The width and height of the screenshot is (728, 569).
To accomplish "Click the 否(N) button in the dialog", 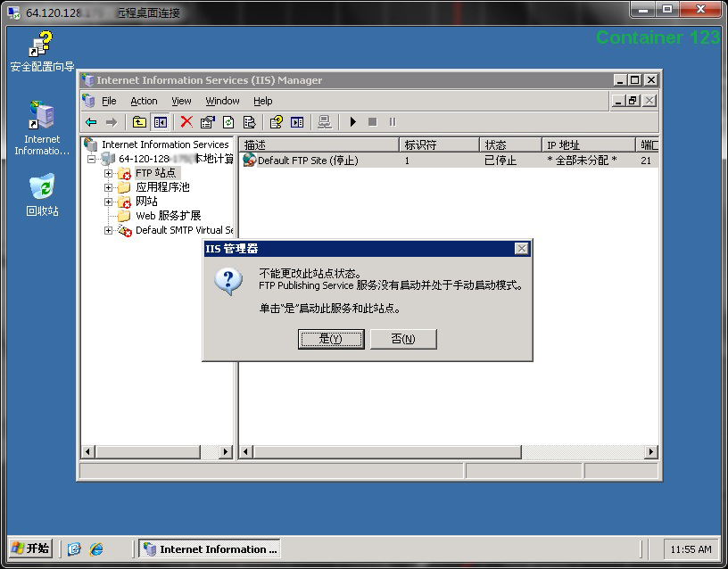I will [403, 339].
